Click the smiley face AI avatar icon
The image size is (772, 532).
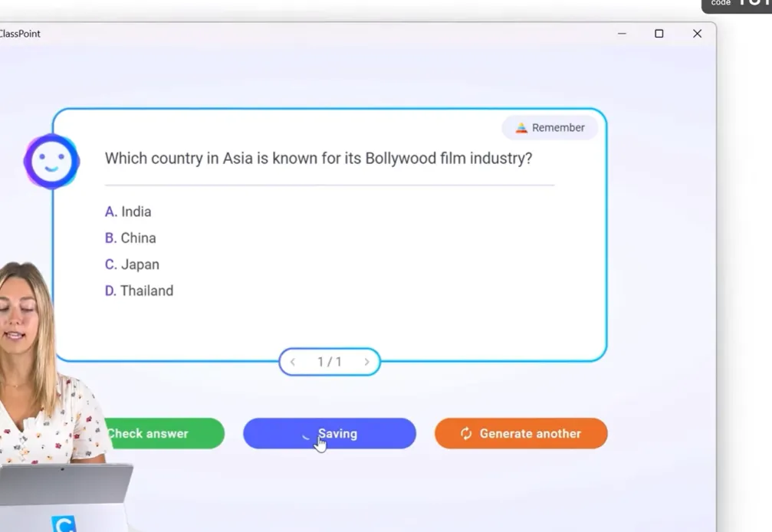[x=51, y=162]
